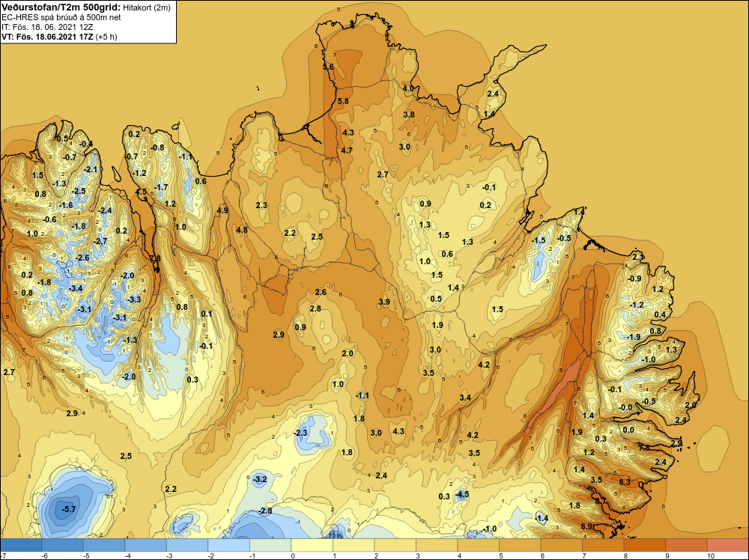
Task: Select the legend swatch between -7 and -6
Action: (x=21, y=545)
